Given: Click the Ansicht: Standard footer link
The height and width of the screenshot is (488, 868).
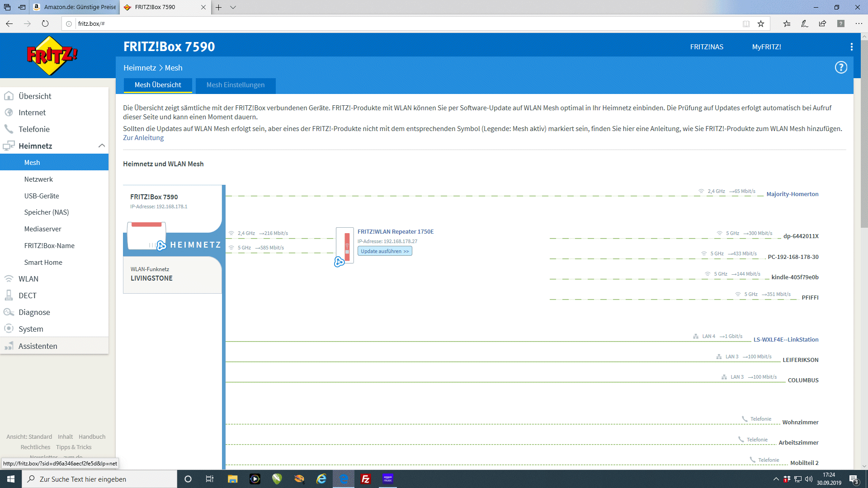Looking at the screenshot, I should (x=29, y=437).
